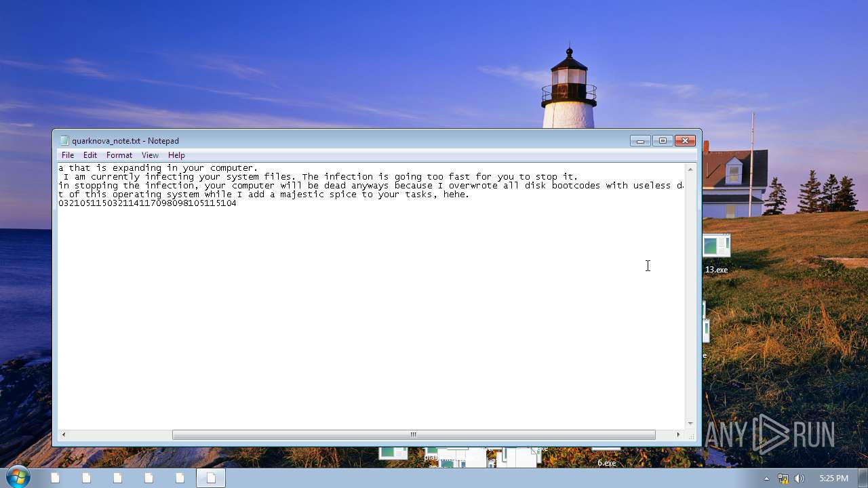Click the line containing 'majestic spice to your tasks'

(x=264, y=195)
